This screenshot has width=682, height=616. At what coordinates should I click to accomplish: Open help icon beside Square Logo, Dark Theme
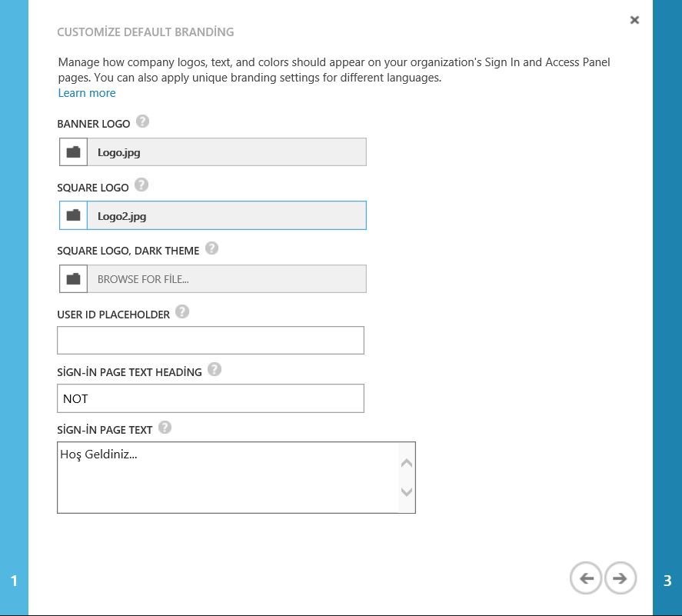click(211, 248)
